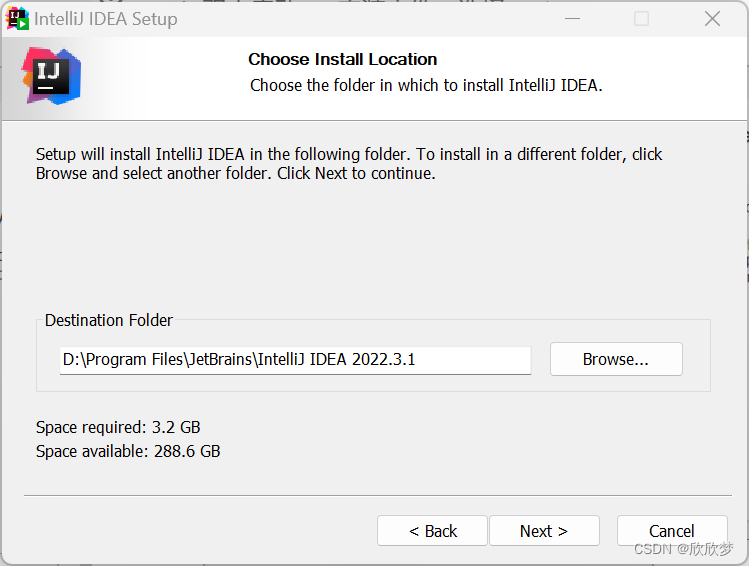The image size is (749, 566).
Task: Return with the < Back button
Action: tap(432, 530)
